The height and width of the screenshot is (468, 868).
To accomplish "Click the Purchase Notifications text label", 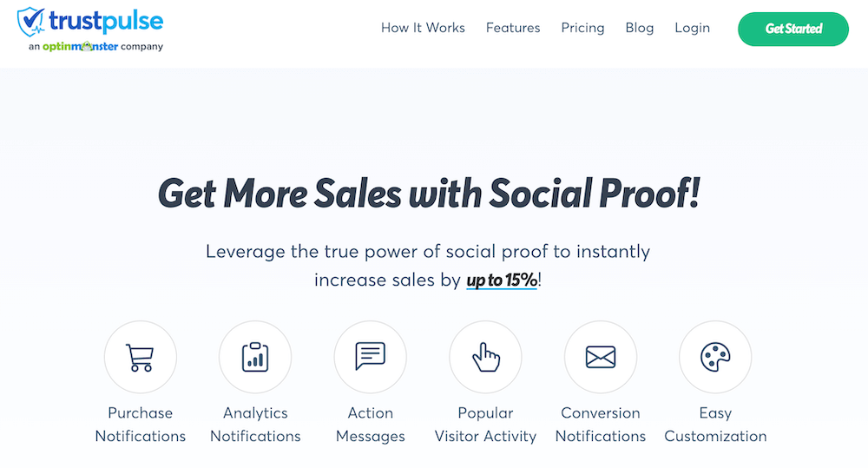I will [140, 425].
